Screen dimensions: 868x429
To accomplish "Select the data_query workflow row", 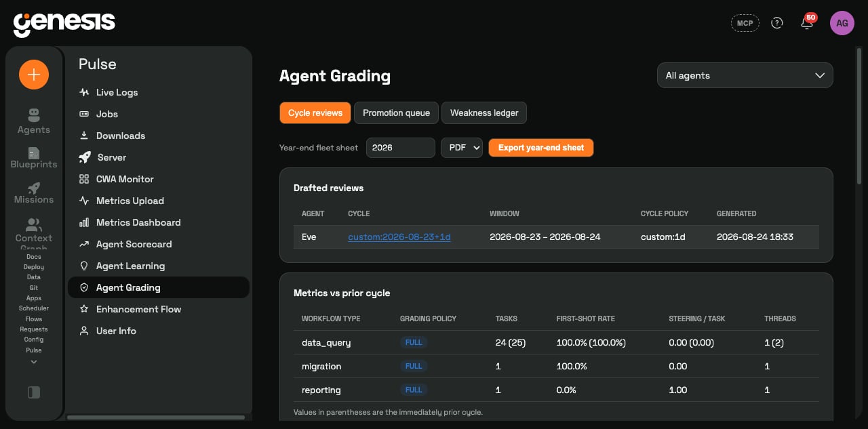I will [556, 342].
